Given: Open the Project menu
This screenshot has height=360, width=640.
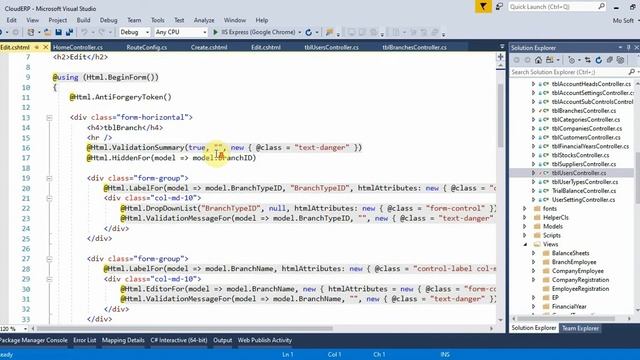Looking at the screenshot, I should pos(58,20).
